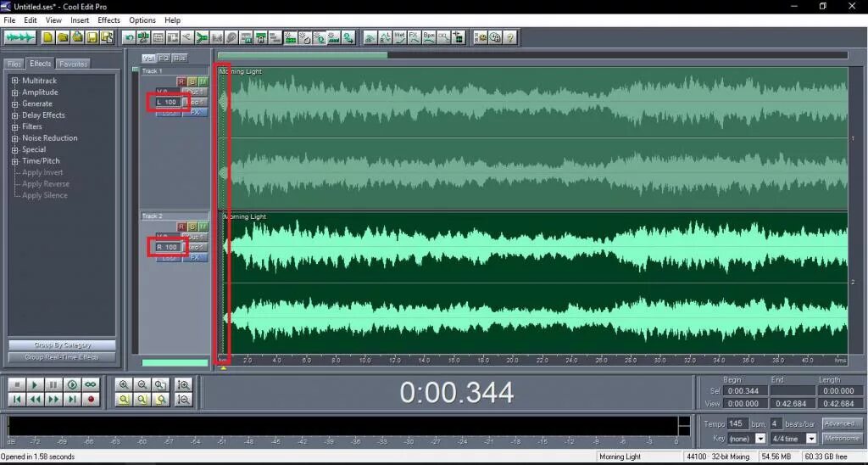This screenshot has width=868, height=465.
Task: Click the Stop playback button
Action: pos(17,384)
